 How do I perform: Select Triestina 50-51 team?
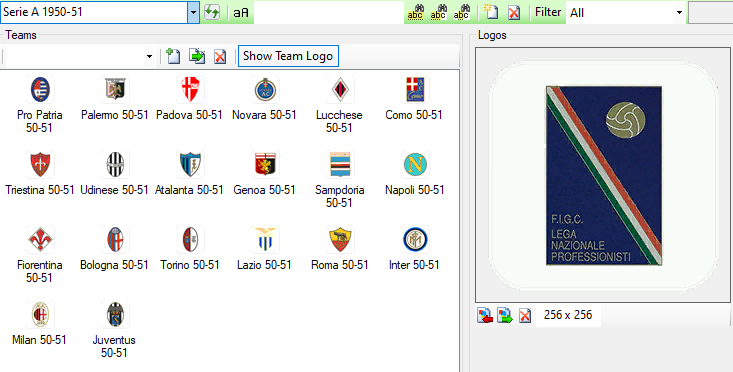click(40, 174)
